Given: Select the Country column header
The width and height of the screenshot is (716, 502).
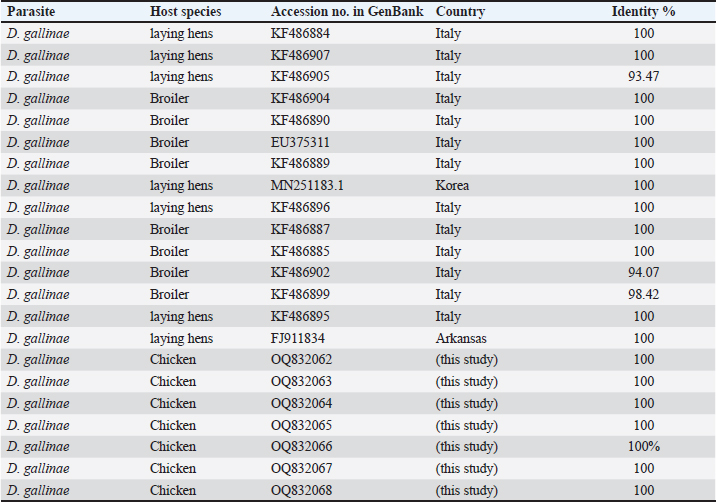Looking at the screenshot, I should [460, 11].
